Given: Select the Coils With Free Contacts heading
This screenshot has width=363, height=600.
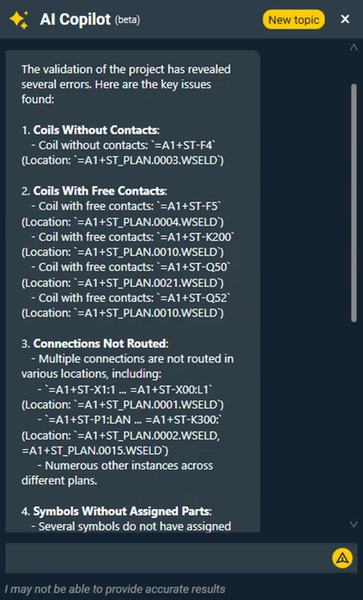Looking at the screenshot, I should [x=100, y=191].
